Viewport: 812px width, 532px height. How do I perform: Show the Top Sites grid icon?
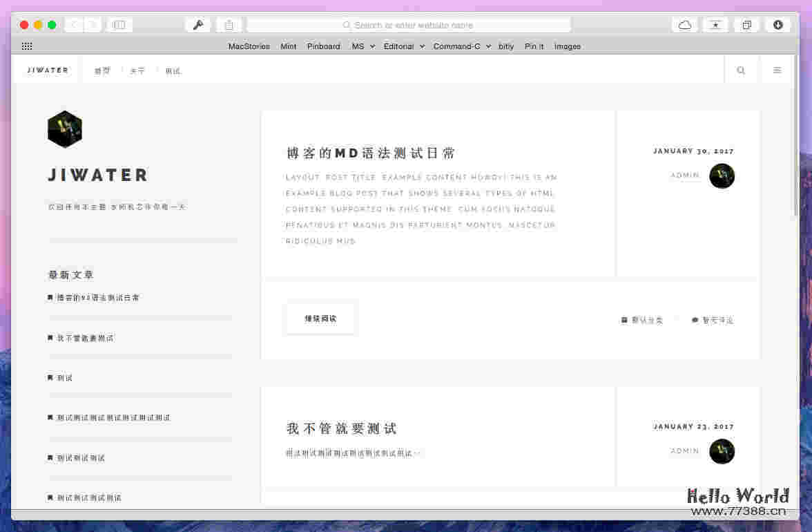click(27, 46)
